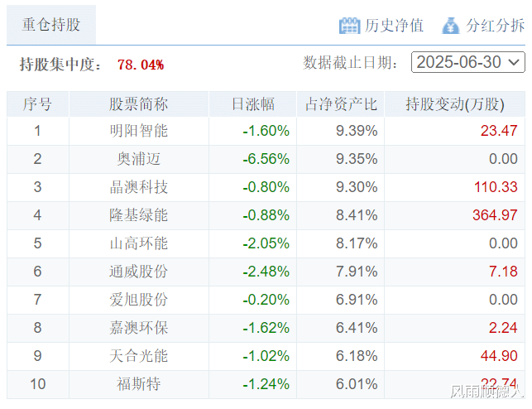Open stock 奥浦迈
Image resolution: width=532 pixels, height=409 pixels.
click(138, 159)
